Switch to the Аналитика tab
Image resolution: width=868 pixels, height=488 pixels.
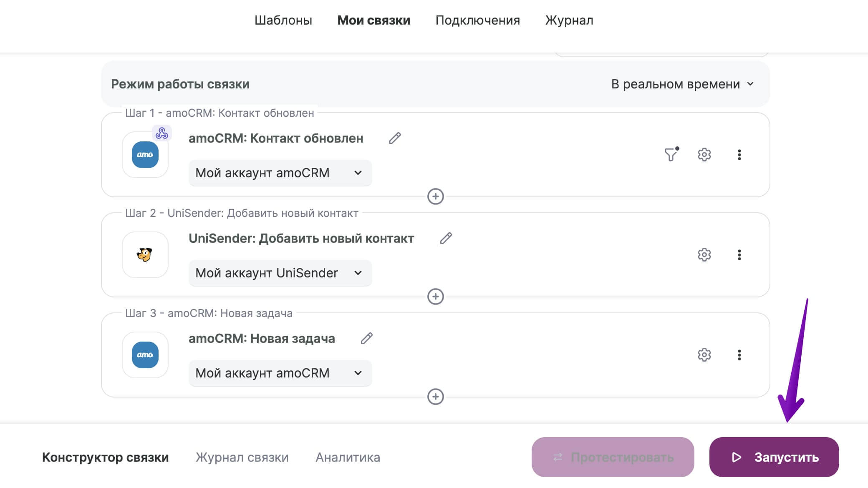tap(348, 457)
